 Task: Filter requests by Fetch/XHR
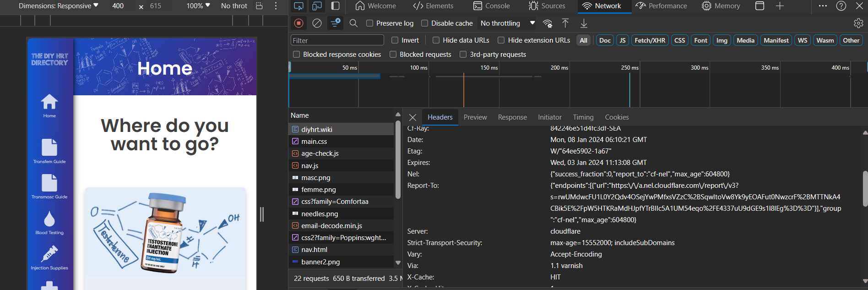coord(650,40)
